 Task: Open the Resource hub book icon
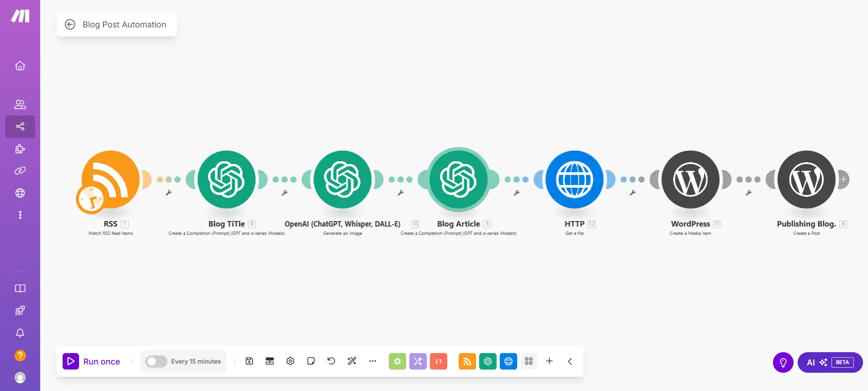[20, 289]
